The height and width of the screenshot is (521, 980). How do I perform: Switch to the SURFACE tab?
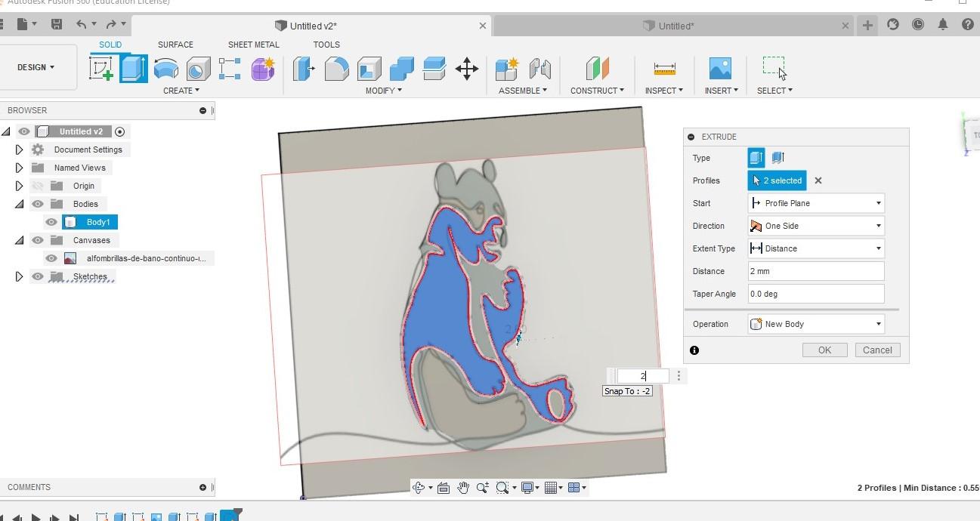point(175,45)
